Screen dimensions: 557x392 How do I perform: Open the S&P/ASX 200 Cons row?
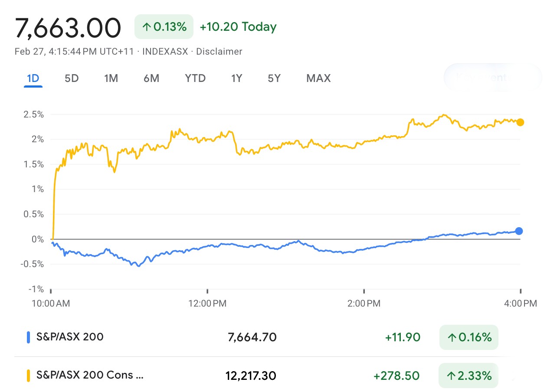pos(89,376)
